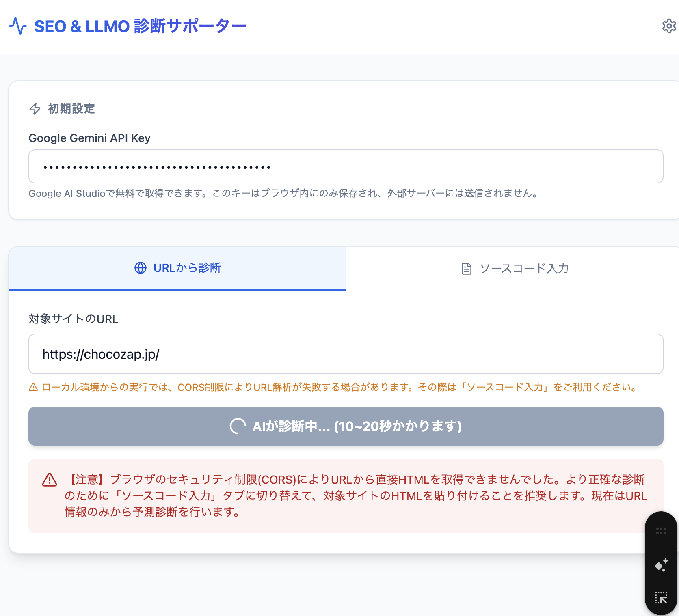The width and height of the screenshot is (679, 616).
Task: Click the AI sparkle icon in the floating widget
Action: click(x=661, y=564)
